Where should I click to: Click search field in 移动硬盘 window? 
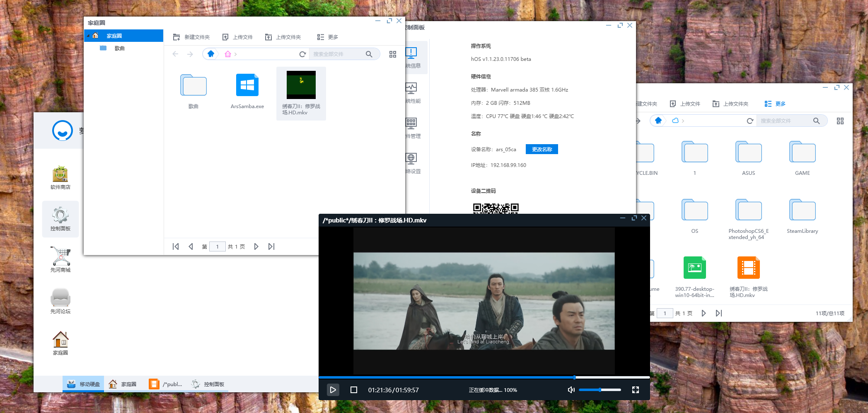pos(783,121)
